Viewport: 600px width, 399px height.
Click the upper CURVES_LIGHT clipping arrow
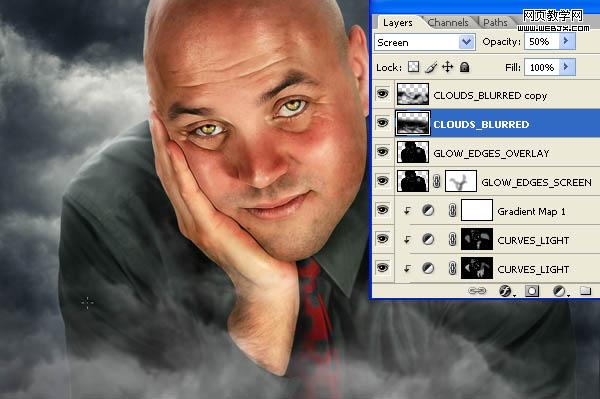coord(407,239)
